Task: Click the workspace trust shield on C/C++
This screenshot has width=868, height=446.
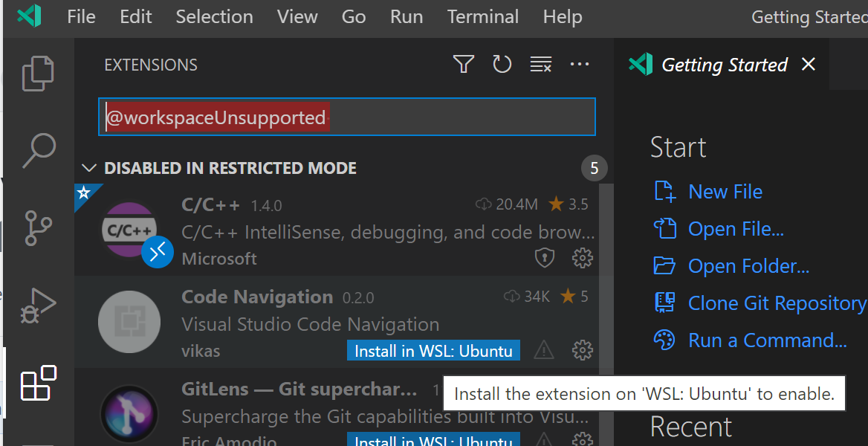Action: point(545,258)
